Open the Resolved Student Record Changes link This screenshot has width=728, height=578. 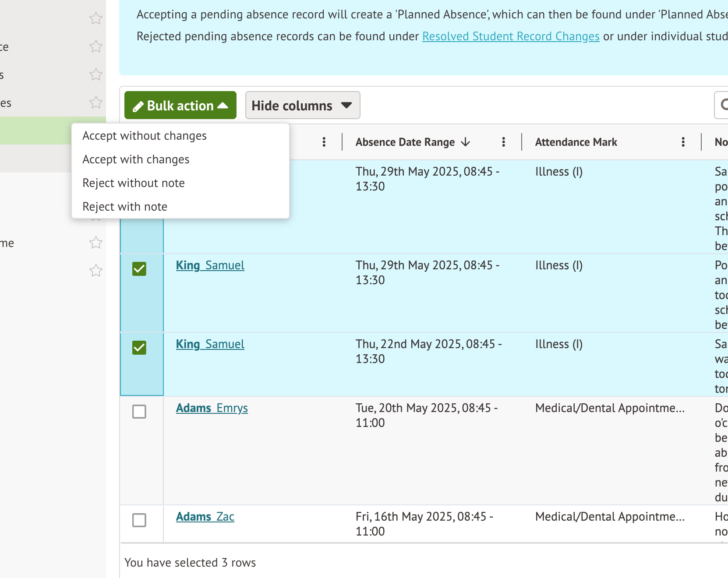pos(510,36)
